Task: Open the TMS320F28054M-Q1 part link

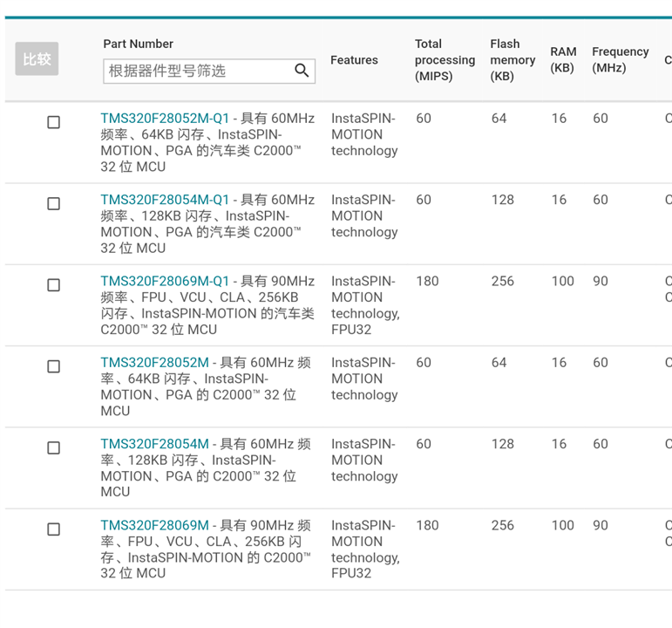Action: pyautogui.click(x=165, y=200)
